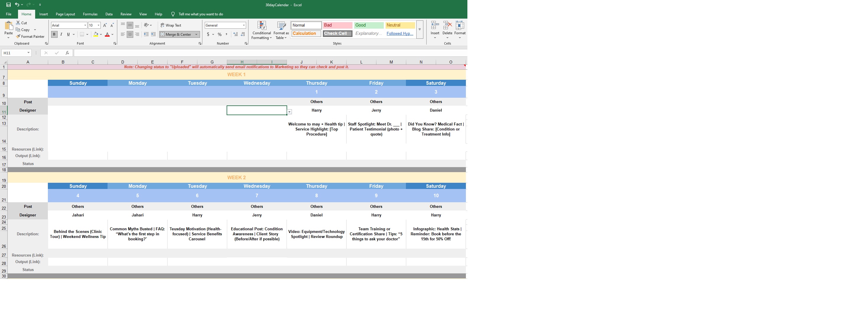Click the Increase Indent icon
The image size is (868, 323).
153,34
